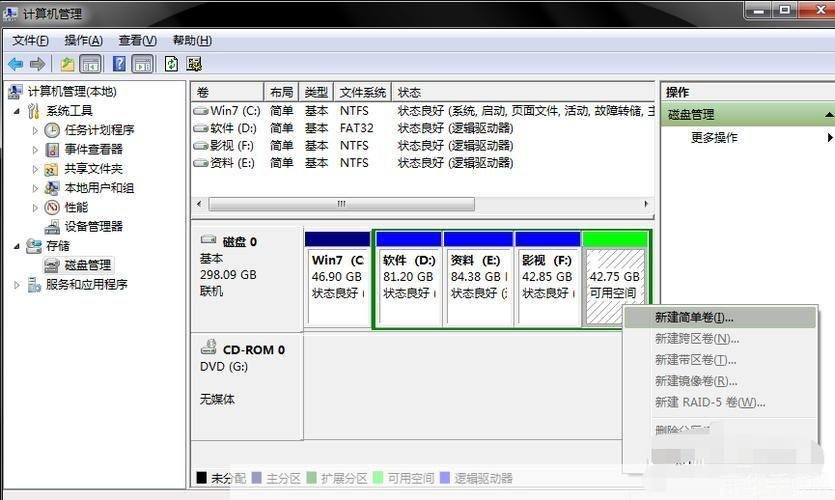Expand the 性能 tree node
Screen dimensions: 835x500
[35, 208]
